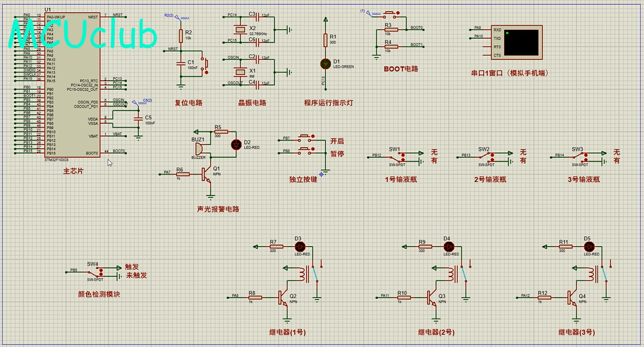Select resistor R12 on PA12
Viewport: 644px width, 347px height.
[544, 298]
